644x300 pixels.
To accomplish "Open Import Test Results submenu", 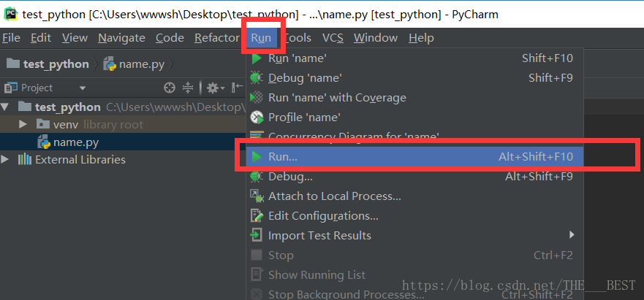I will (x=414, y=236).
